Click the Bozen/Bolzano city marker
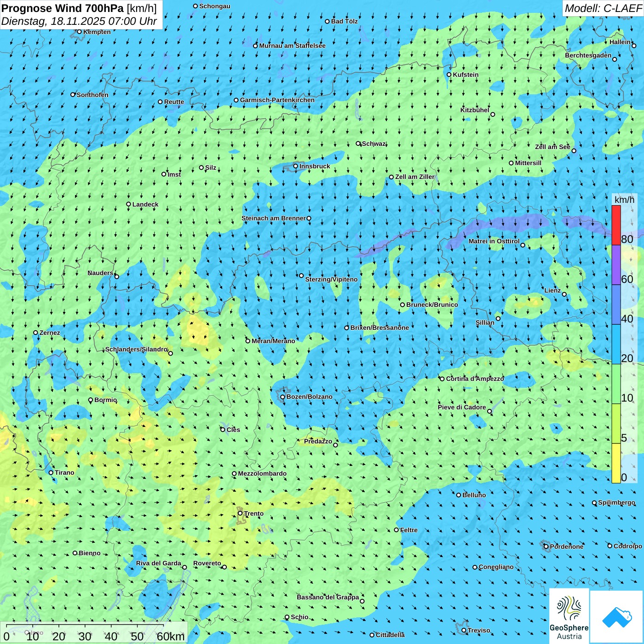Image resolution: width=644 pixels, height=644 pixels. [283, 397]
